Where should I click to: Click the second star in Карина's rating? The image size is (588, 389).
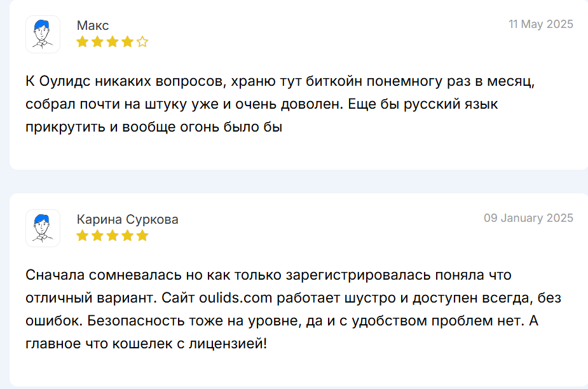[97, 236]
